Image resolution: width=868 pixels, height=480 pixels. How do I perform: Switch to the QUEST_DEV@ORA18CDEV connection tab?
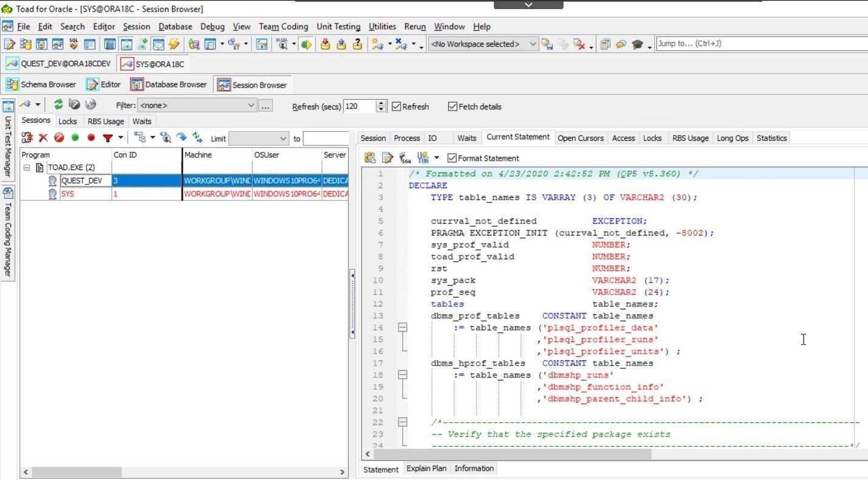[x=58, y=63]
